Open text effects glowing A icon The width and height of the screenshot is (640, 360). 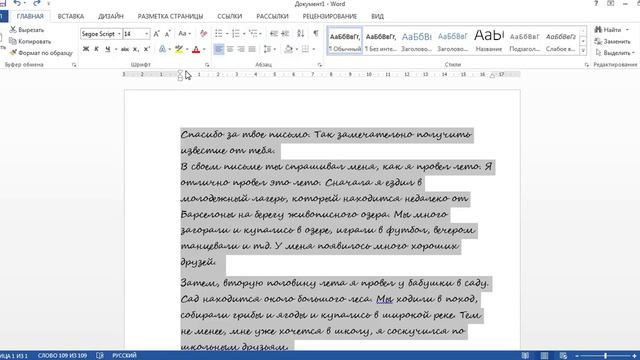[162, 49]
